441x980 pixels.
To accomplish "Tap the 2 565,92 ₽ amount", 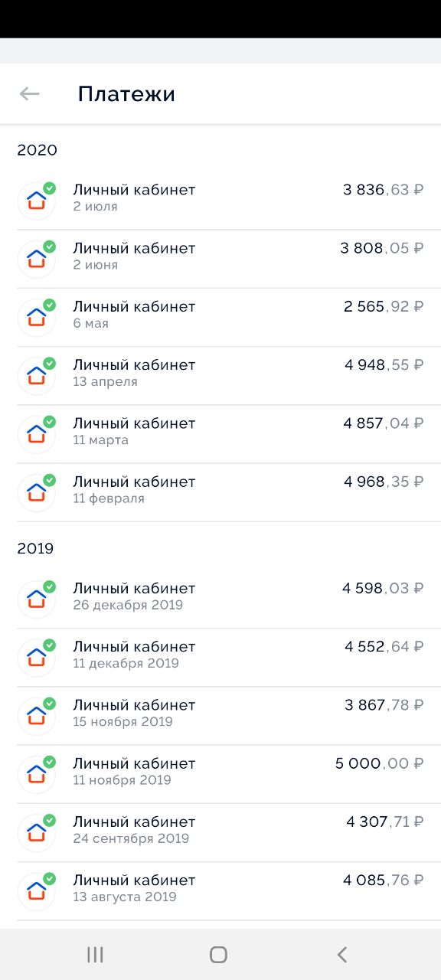I will (x=384, y=306).
